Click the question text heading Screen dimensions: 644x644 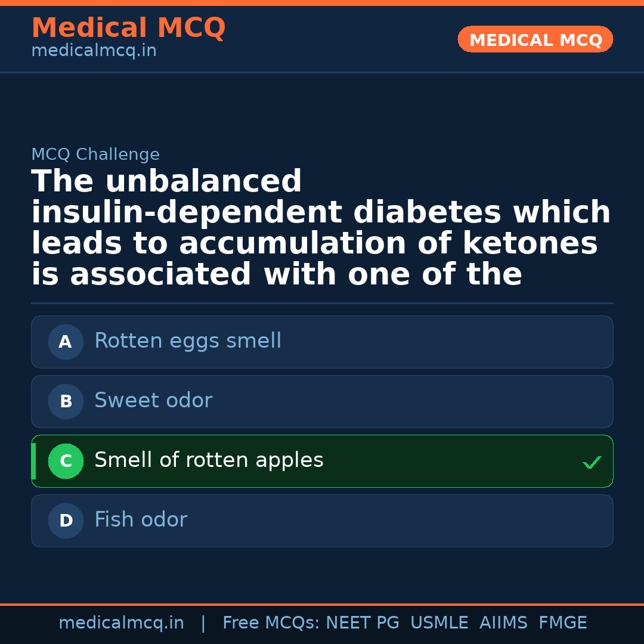point(321,228)
